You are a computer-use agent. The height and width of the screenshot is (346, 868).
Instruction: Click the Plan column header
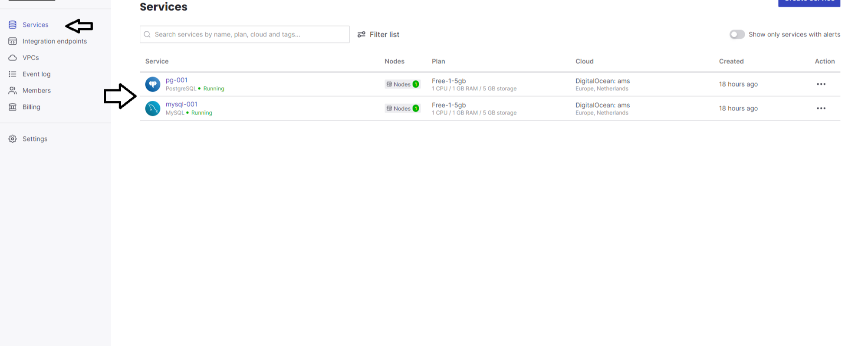pyautogui.click(x=438, y=61)
